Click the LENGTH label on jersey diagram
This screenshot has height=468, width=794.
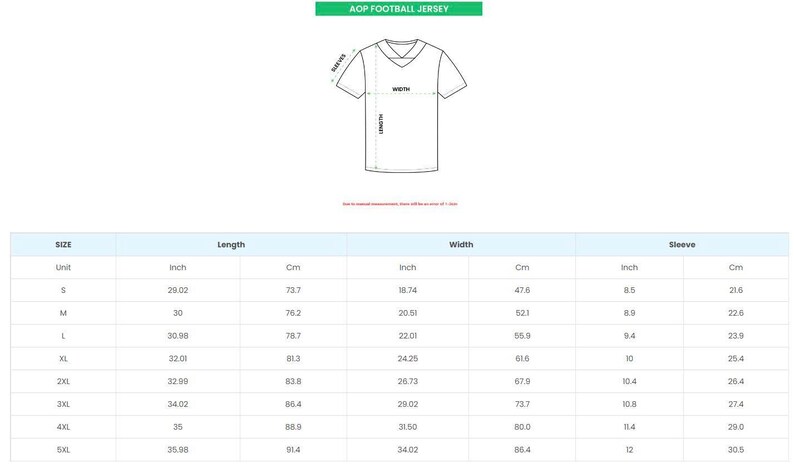point(381,124)
